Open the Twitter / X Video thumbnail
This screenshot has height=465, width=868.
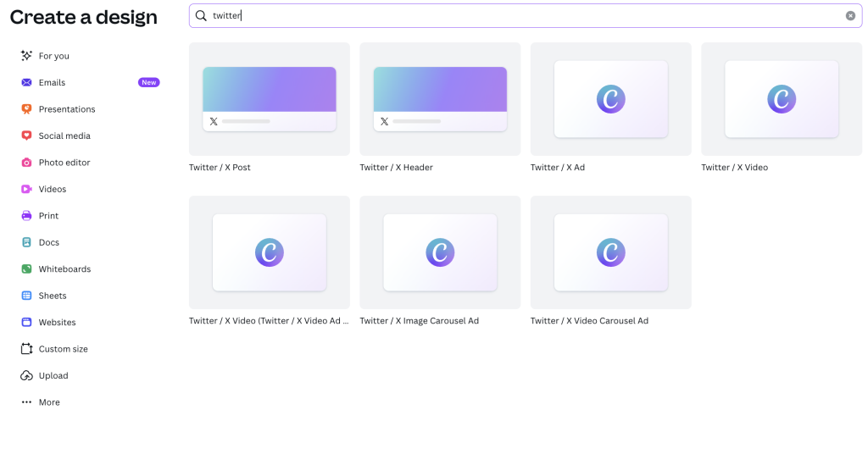pos(782,99)
